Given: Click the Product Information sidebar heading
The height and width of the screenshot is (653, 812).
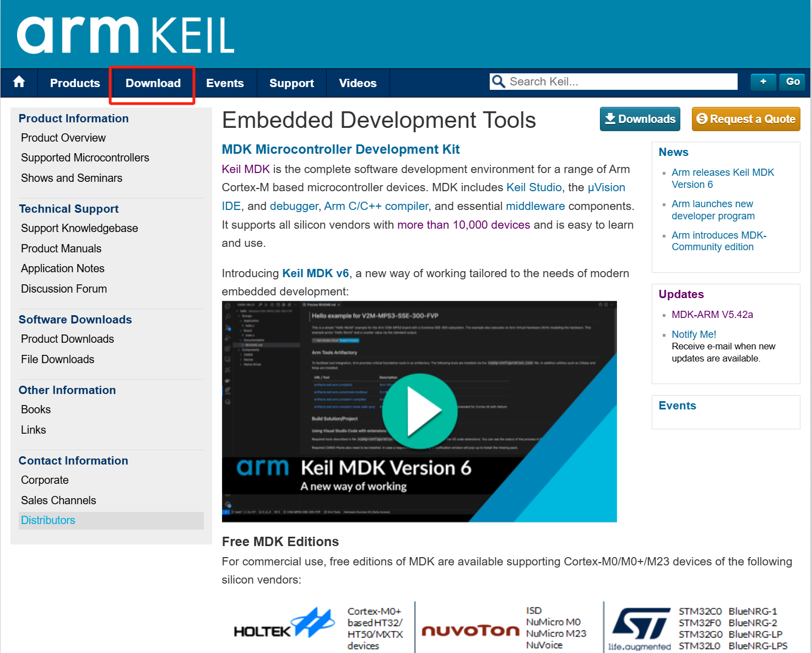Looking at the screenshot, I should click(x=73, y=118).
